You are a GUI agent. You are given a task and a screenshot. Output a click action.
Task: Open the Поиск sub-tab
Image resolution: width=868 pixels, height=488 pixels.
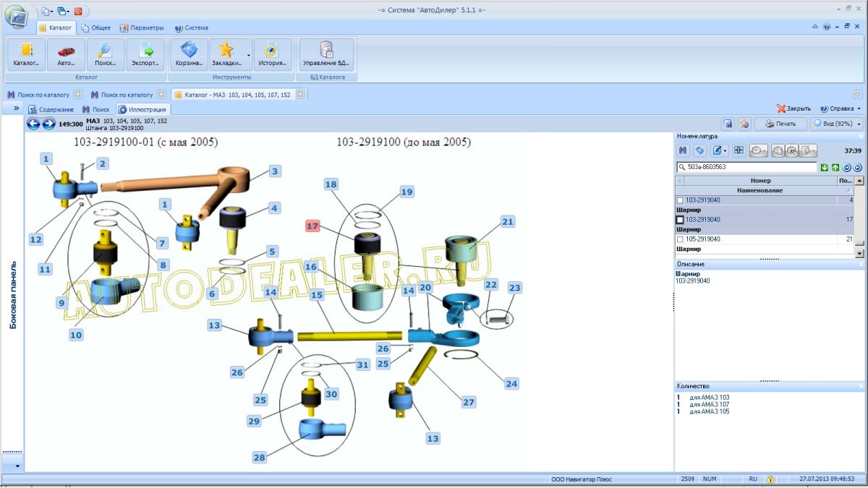coord(96,109)
